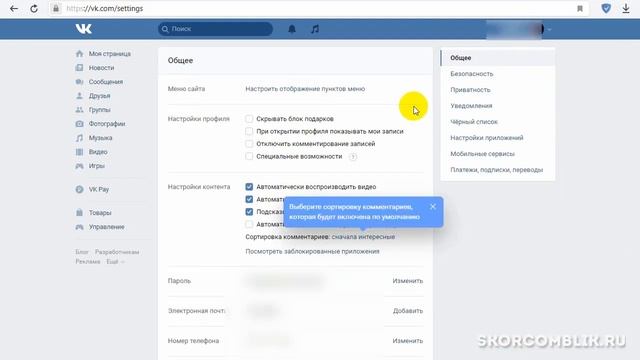
Task: Click Посмотреть заблокированные приложения link
Action: click(x=312, y=251)
